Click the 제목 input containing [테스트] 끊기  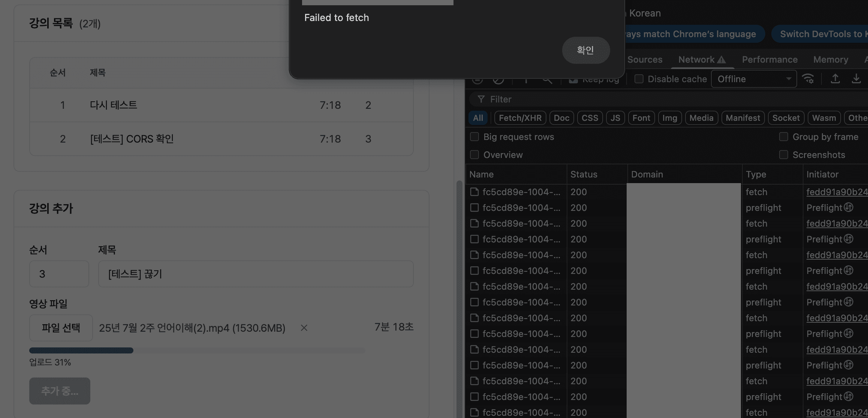coord(256,274)
